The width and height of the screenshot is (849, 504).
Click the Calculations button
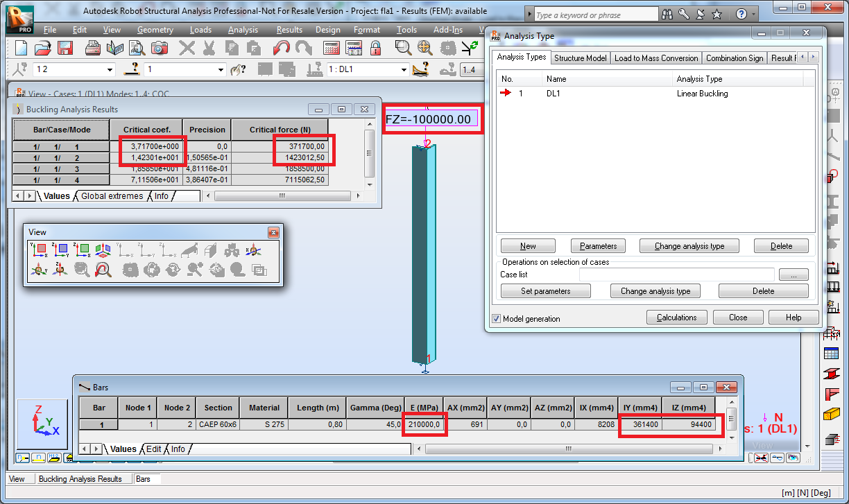(x=676, y=318)
